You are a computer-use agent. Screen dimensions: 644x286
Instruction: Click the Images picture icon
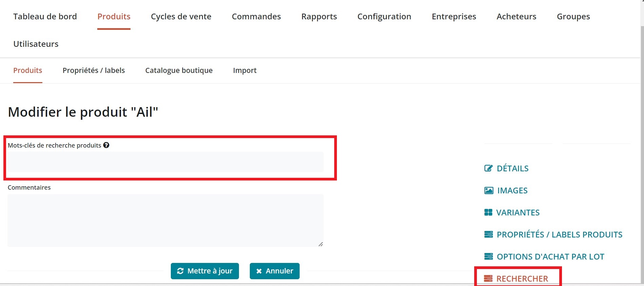pyautogui.click(x=488, y=190)
